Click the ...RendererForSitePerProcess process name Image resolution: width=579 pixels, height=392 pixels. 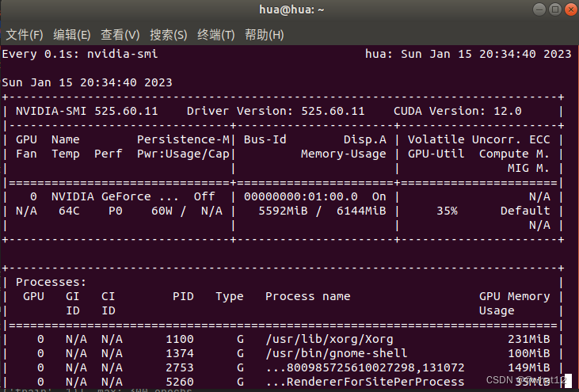tap(365, 382)
